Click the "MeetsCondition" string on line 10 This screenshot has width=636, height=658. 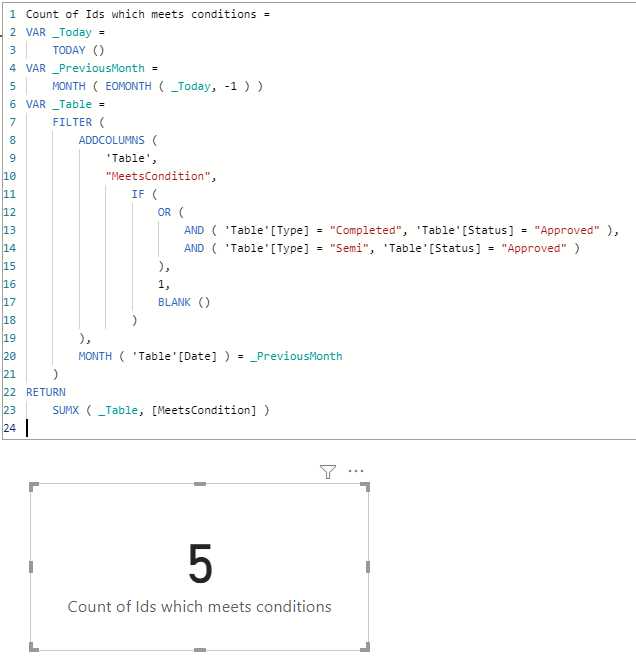158,176
